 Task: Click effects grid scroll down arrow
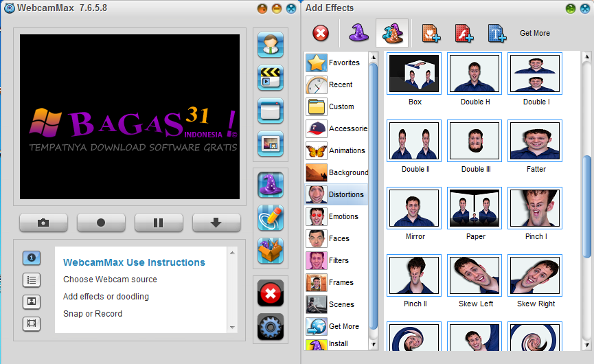pos(587,345)
